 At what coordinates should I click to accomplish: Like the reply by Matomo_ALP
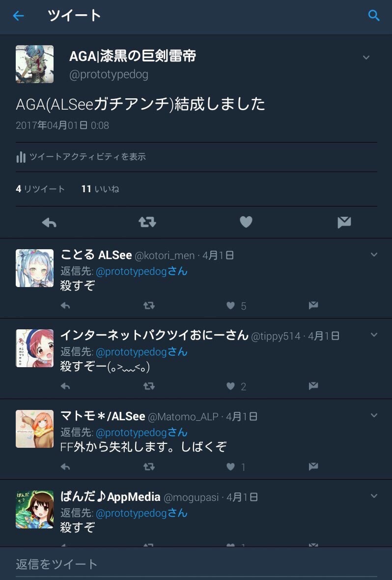[230, 467]
